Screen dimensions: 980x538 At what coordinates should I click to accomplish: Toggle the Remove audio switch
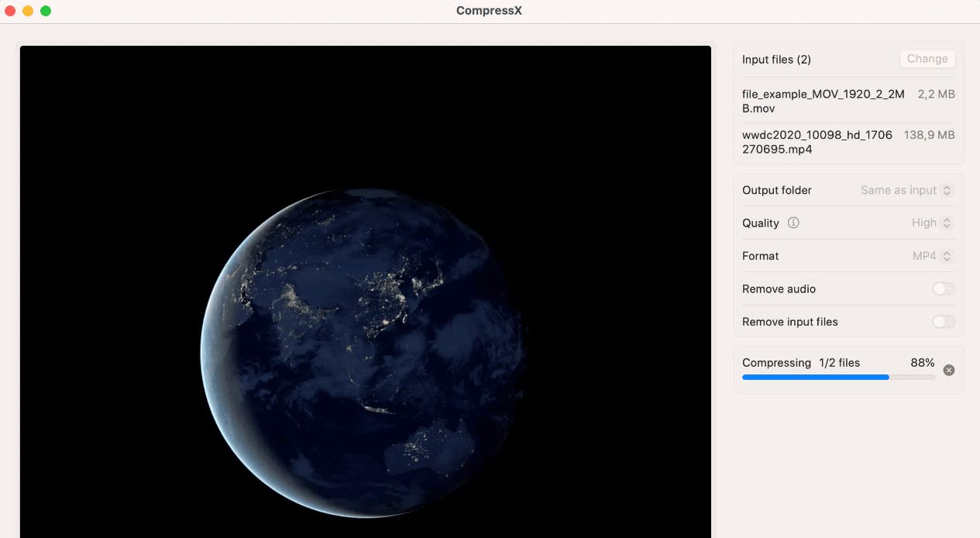pyautogui.click(x=944, y=289)
